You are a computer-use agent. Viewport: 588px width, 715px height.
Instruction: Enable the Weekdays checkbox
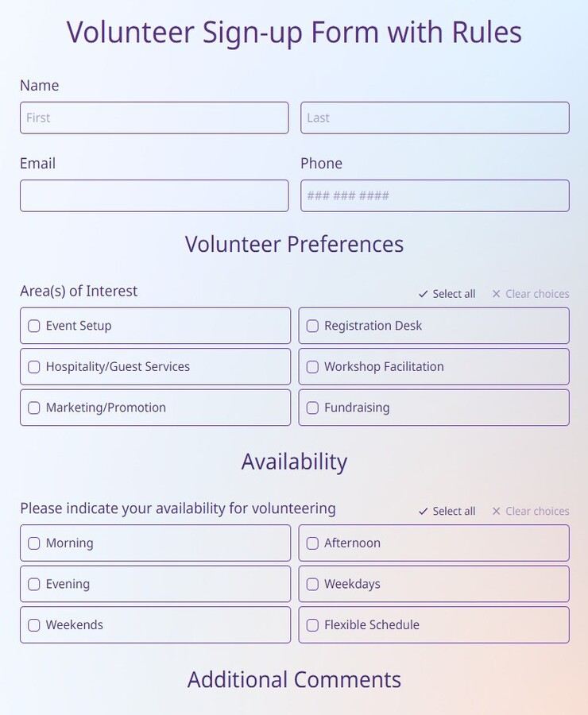pyautogui.click(x=312, y=584)
